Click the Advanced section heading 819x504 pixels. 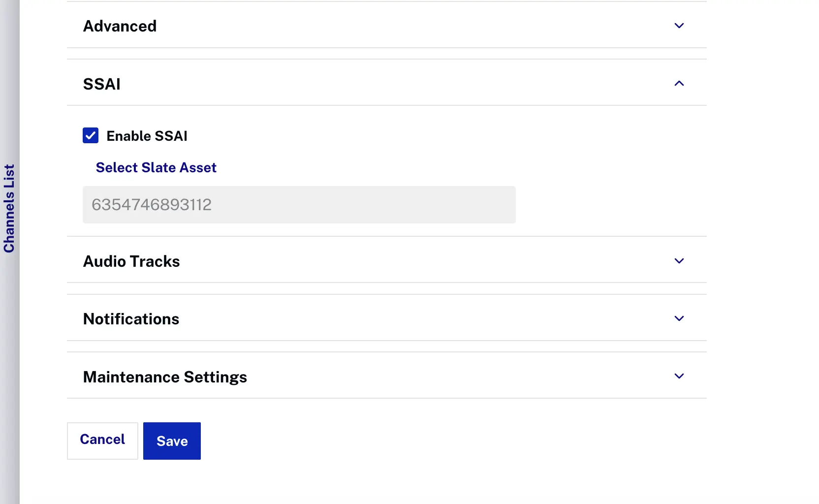(x=120, y=26)
